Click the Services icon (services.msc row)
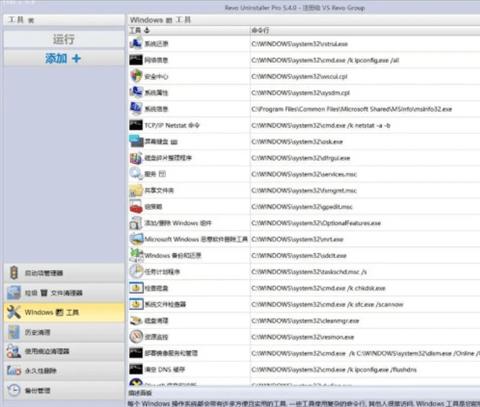The width and height of the screenshot is (480, 407). (136, 174)
